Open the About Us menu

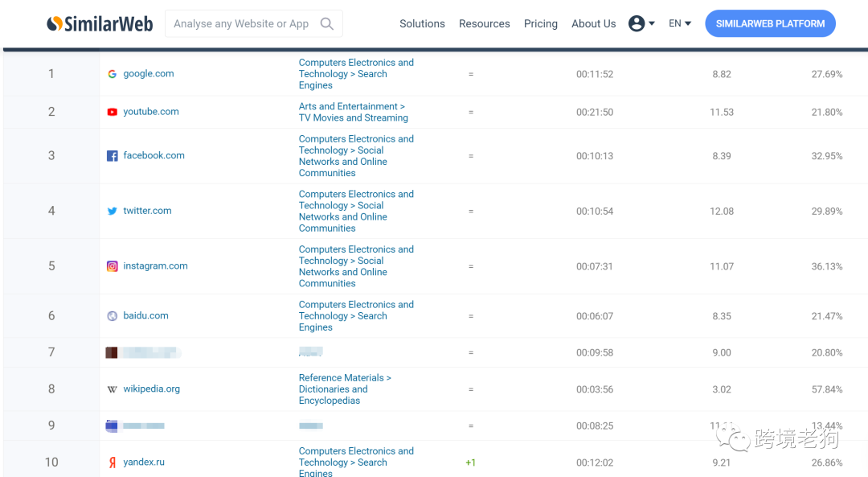click(x=593, y=24)
